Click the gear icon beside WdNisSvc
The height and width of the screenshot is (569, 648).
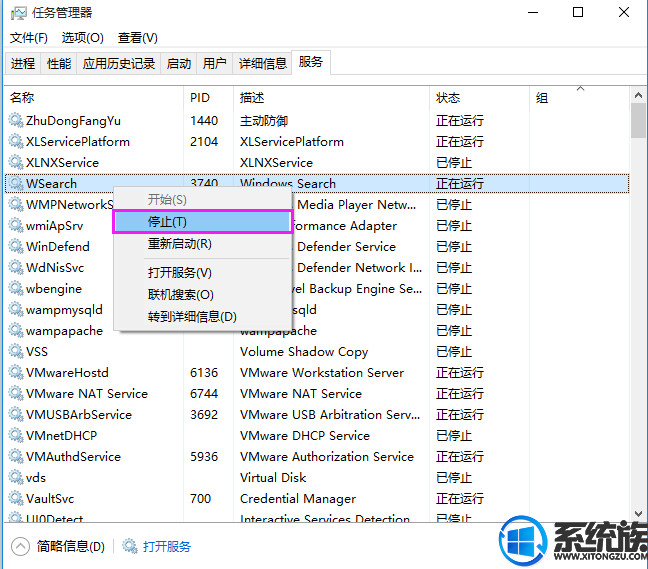point(16,267)
